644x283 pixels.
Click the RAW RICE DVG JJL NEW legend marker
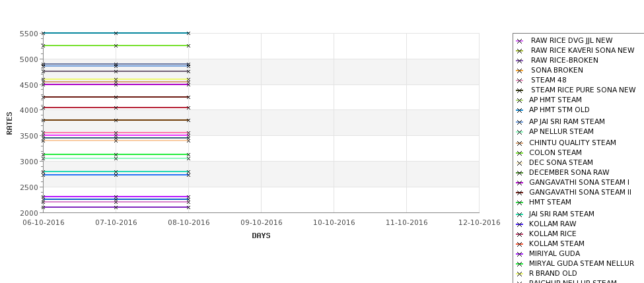click(520, 41)
